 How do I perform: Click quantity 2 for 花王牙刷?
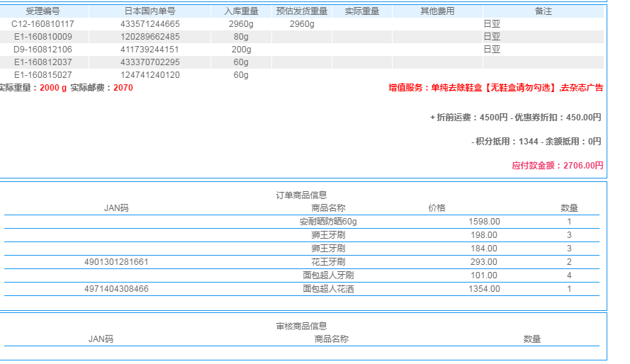(x=569, y=262)
